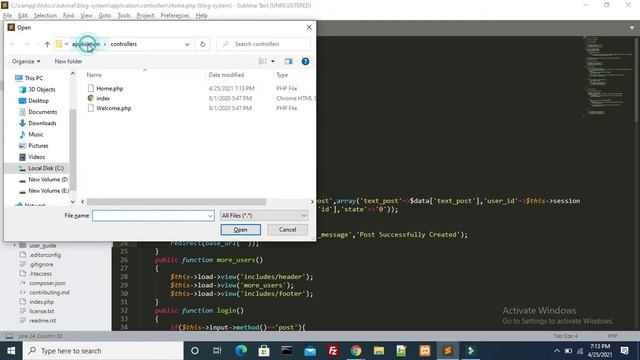This screenshot has width=640, height=360.
Task: Open Find menu in Sublime Text
Action: [68, 16]
